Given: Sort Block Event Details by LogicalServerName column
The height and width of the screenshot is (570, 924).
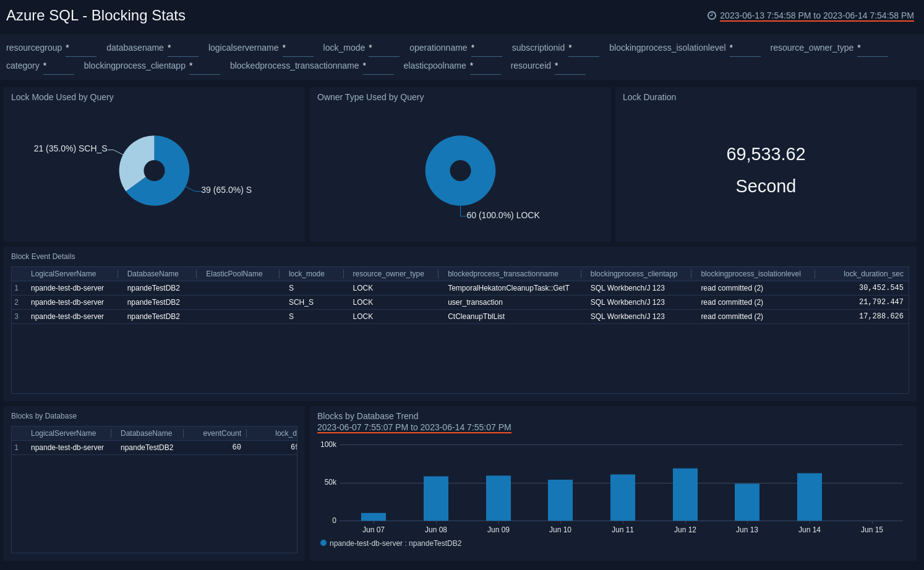Looking at the screenshot, I should (x=63, y=274).
